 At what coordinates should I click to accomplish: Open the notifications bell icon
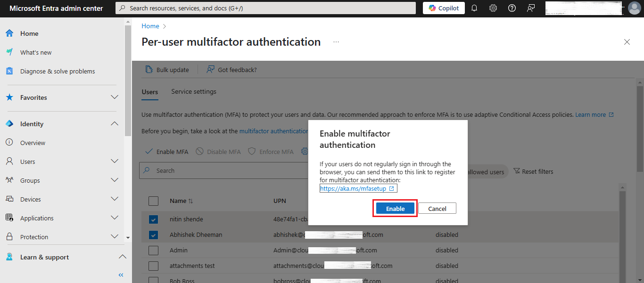[x=474, y=8]
